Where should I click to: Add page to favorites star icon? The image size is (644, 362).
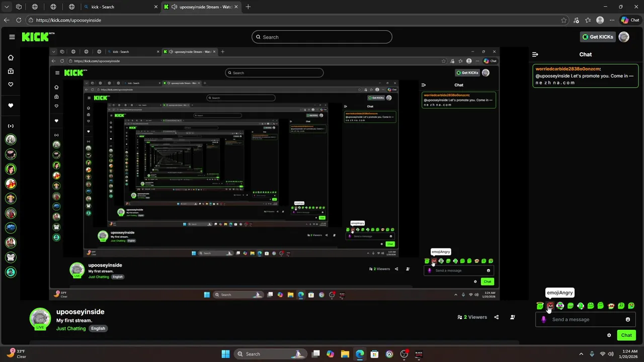click(564, 20)
